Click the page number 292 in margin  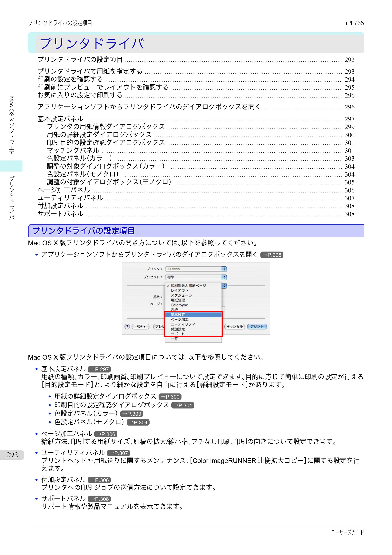pos(12,455)
